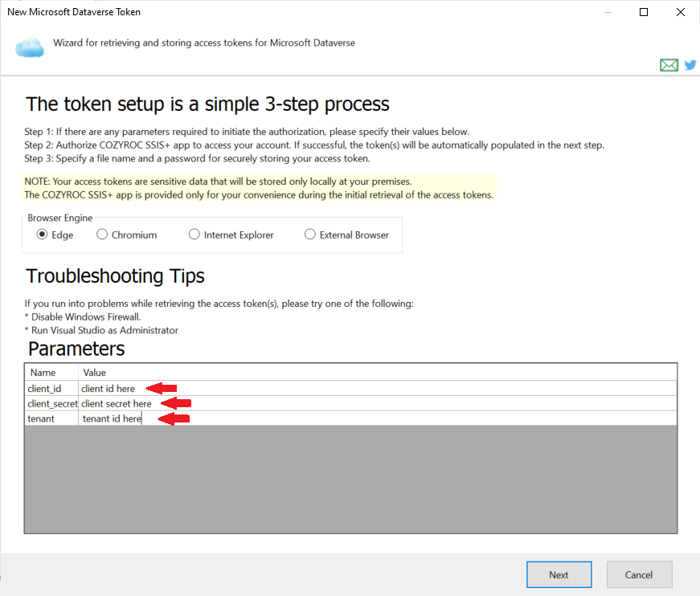Click the Value column header

pos(378,373)
